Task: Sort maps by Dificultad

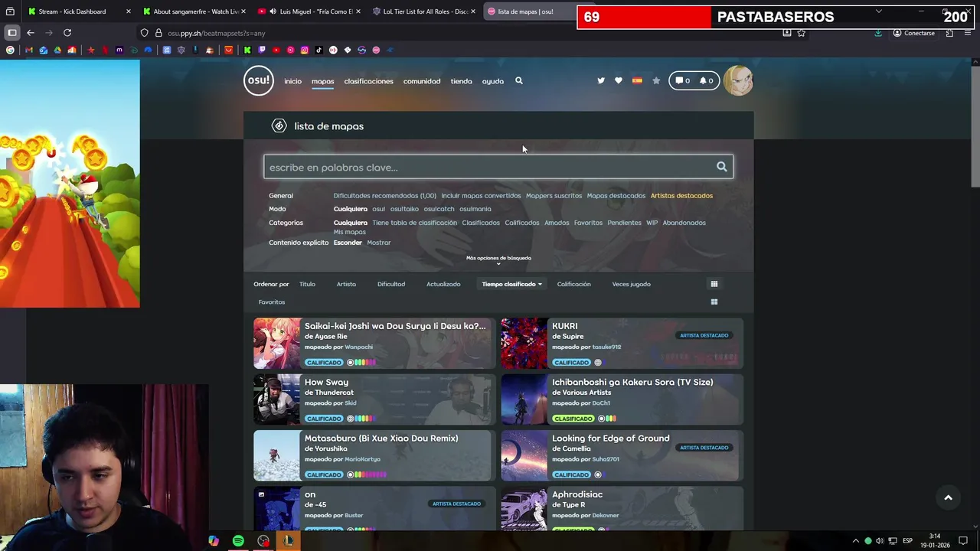Action: pyautogui.click(x=391, y=284)
